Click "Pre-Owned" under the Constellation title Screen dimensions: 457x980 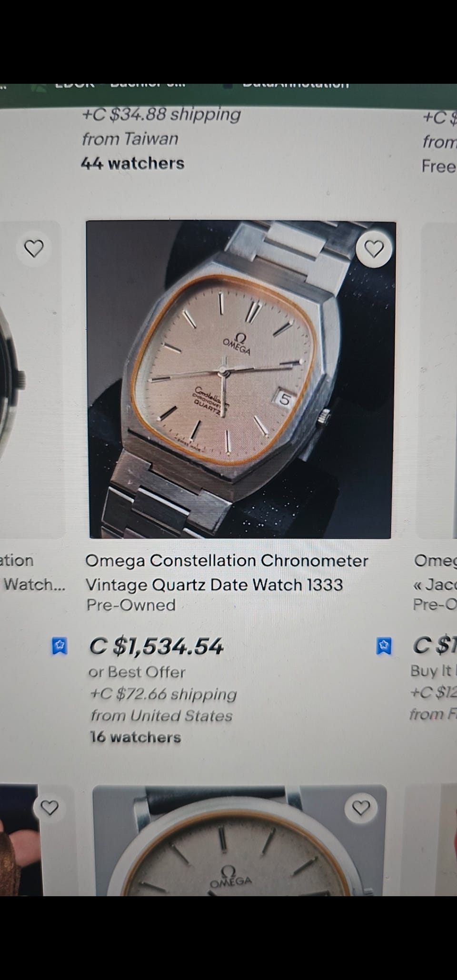(x=131, y=605)
